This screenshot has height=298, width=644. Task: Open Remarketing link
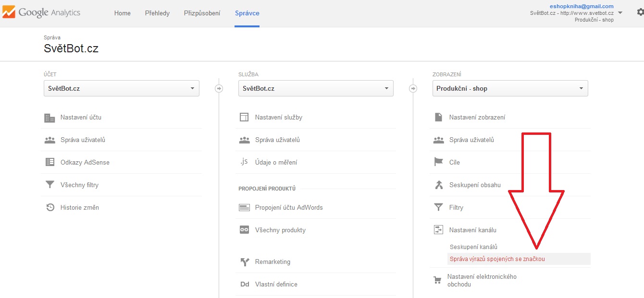(x=272, y=262)
